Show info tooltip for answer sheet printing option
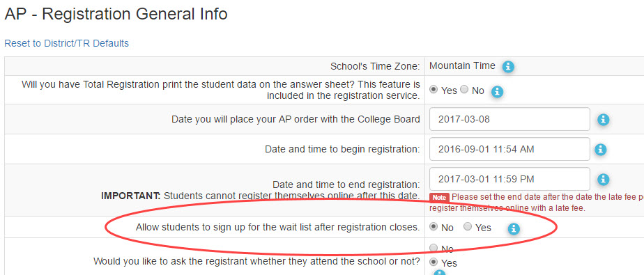Screen dimensions: 644x275 pos(498,91)
